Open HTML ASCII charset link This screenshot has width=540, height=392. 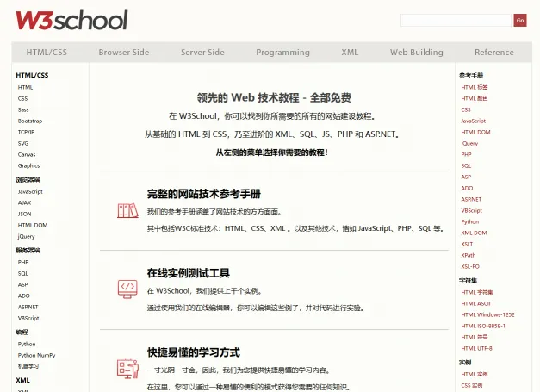(475, 303)
